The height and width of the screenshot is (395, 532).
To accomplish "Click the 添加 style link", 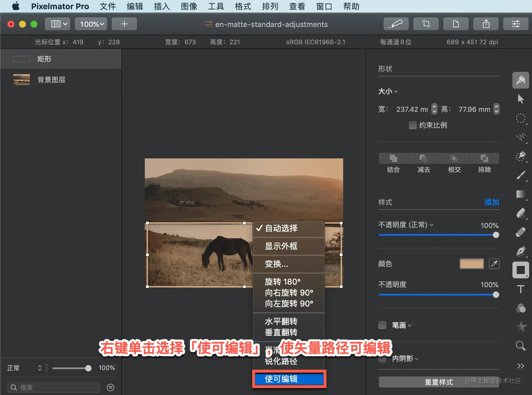I will (492, 202).
